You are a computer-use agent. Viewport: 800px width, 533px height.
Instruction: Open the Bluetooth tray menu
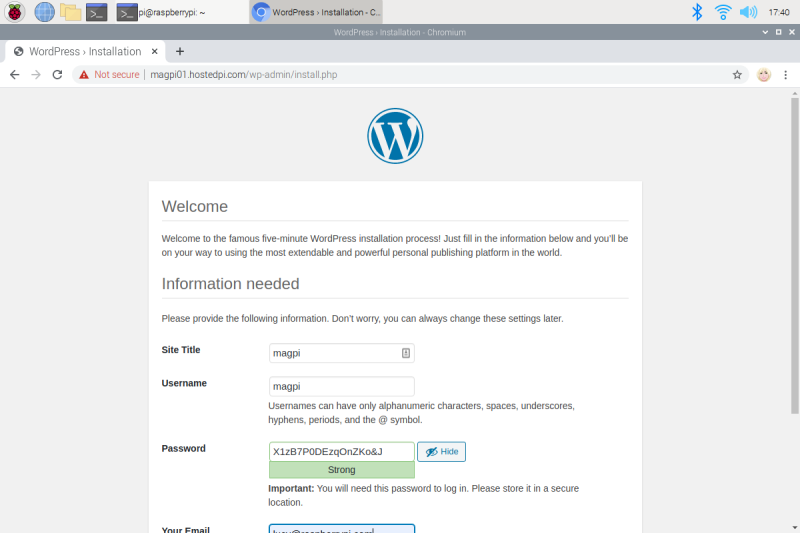tap(697, 12)
